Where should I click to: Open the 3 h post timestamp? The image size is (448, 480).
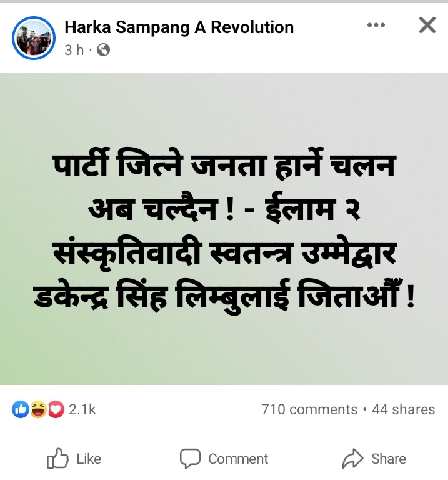(74, 50)
